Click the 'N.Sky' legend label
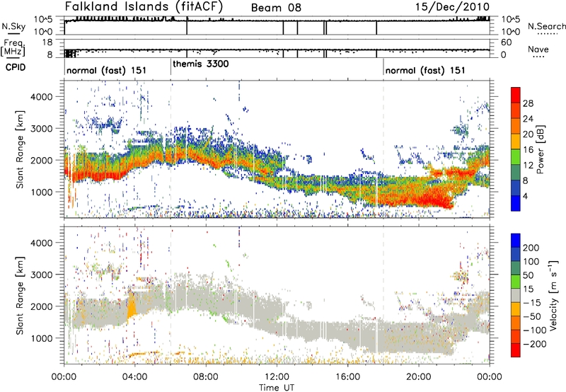566x392 pixels. 13,26
